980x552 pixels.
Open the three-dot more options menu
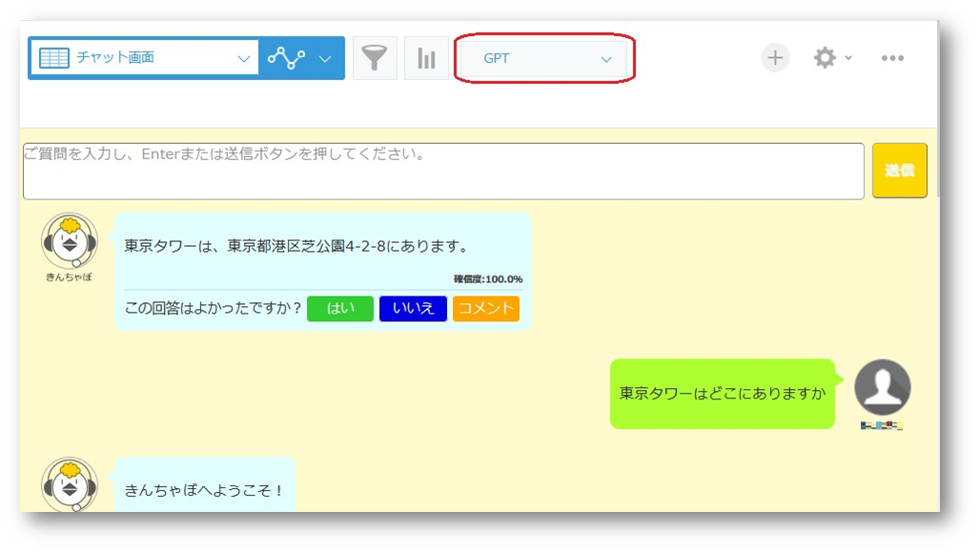pyautogui.click(x=892, y=58)
